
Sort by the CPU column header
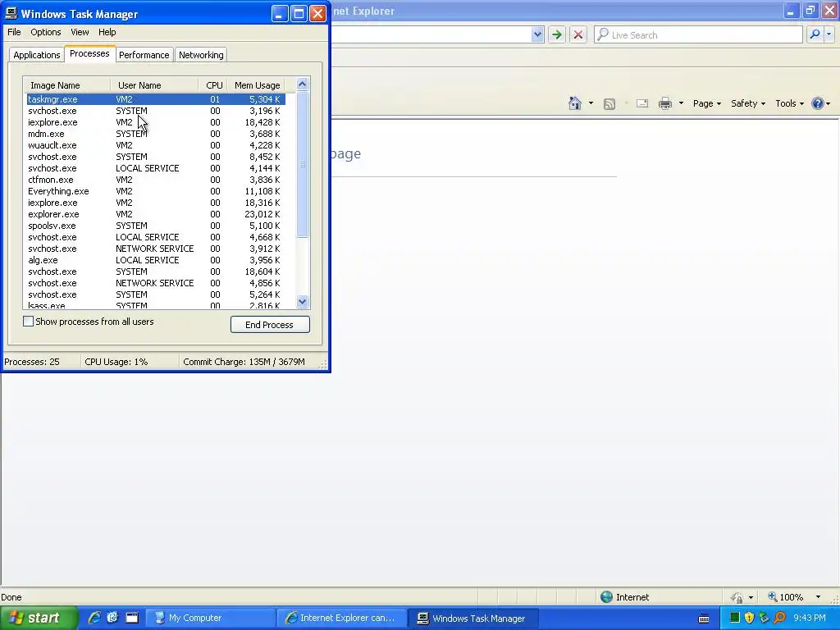click(214, 85)
